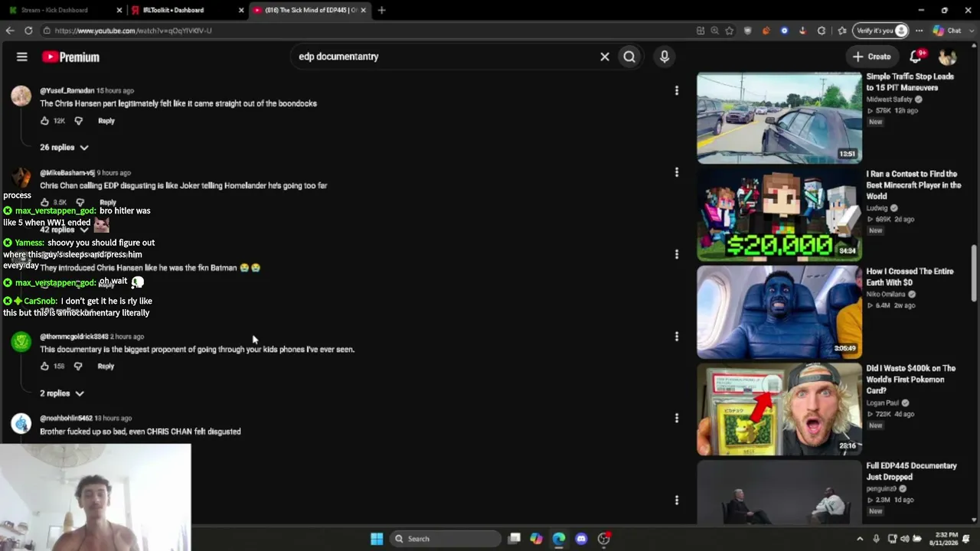Open the YouTube guide hamburger menu

pyautogui.click(x=22, y=57)
